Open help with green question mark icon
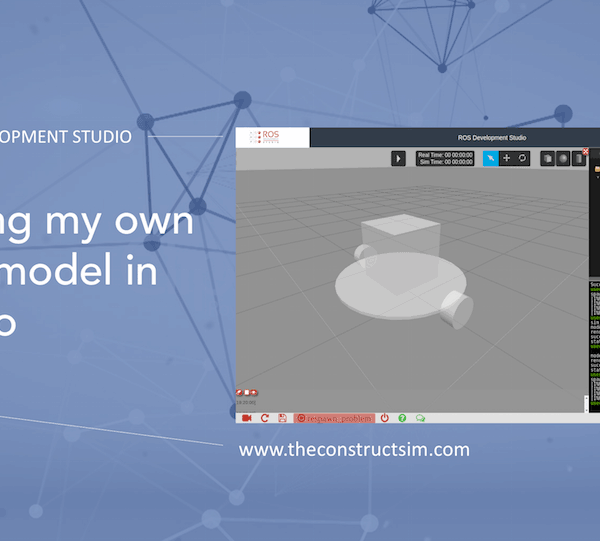This screenshot has width=600, height=541. [x=402, y=418]
